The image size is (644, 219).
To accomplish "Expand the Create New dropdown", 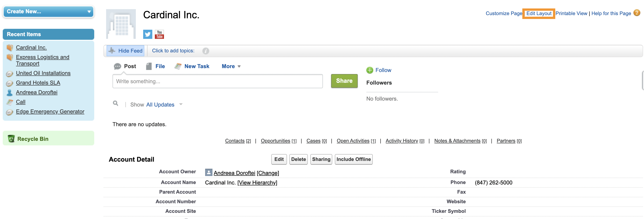I will pyautogui.click(x=48, y=11).
